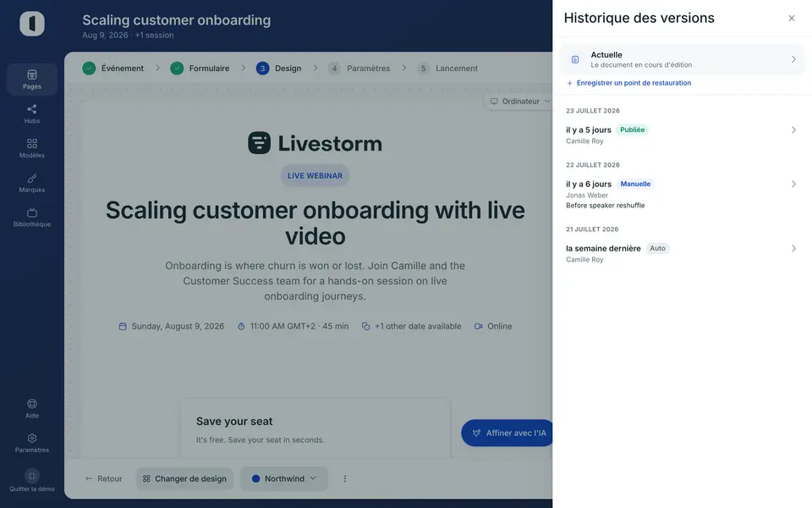The image size is (812, 508).
Task: Click the clock icon beside 11:00 AM
Action: pyautogui.click(x=241, y=327)
